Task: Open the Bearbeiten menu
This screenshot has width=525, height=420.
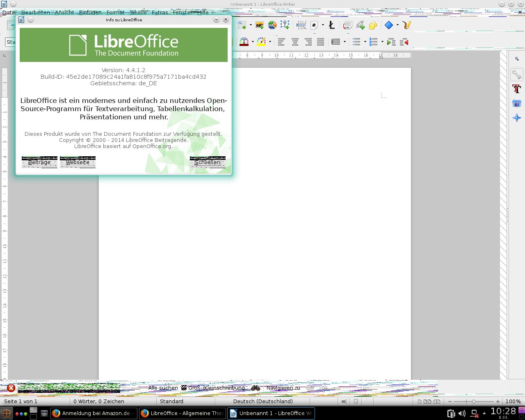Action: 36,12
